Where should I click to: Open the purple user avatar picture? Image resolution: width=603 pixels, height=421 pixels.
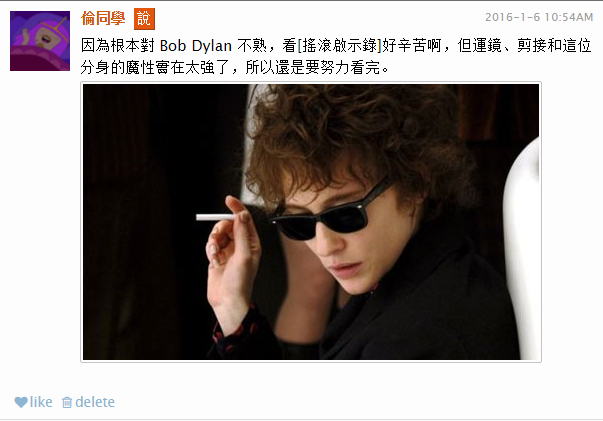(x=40, y=41)
